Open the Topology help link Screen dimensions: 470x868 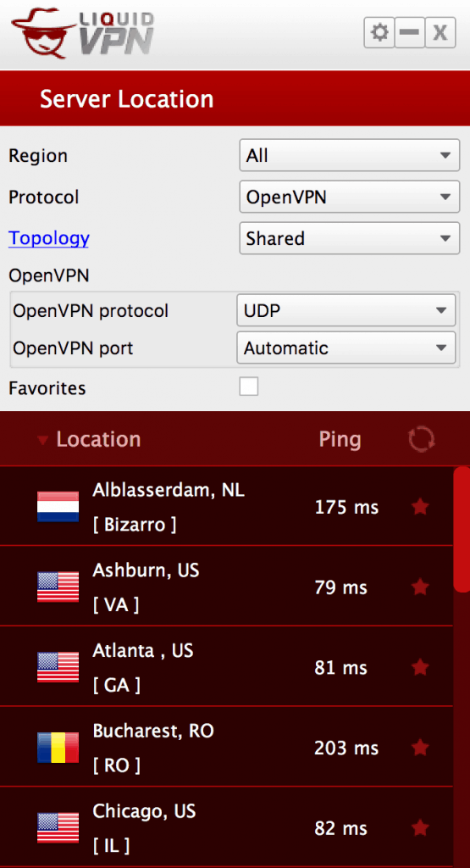pyautogui.click(x=48, y=238)
